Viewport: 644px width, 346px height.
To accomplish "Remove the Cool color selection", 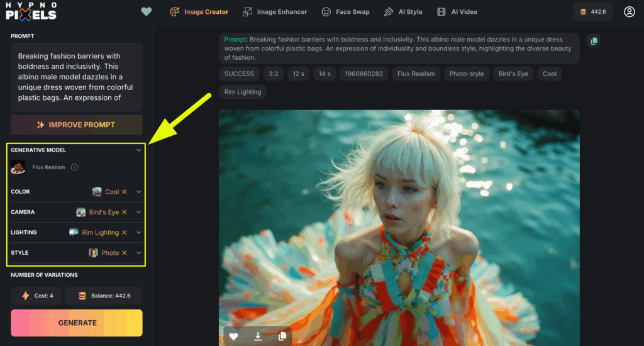I will (x=125, y=192).
